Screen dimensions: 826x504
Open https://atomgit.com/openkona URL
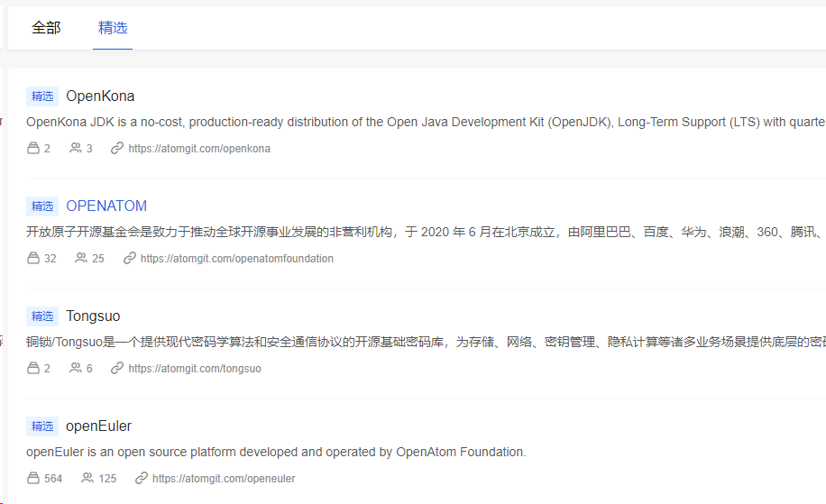(x=199, y=149)
